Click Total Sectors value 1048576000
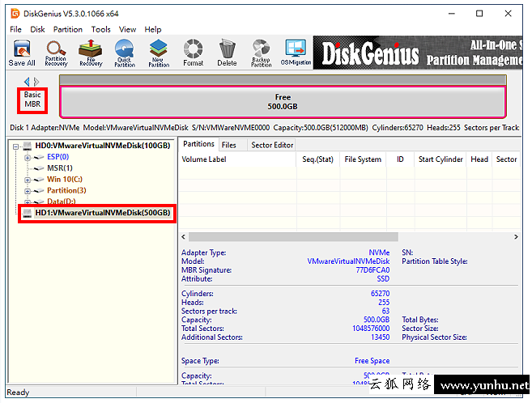Image resolution: width=532 pixels, height=403 pixels. [371, 329]
